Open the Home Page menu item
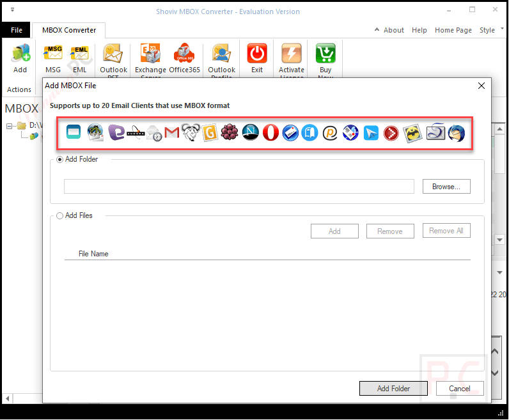Image resolution: width=509 pixels, height=420 pixels. pyautogui.click(x=453, y=30)
